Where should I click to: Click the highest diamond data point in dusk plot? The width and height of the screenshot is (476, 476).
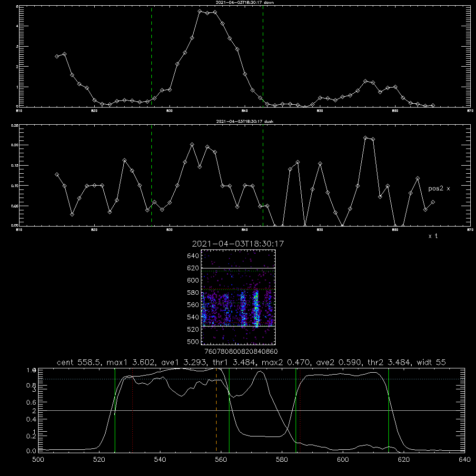click(366, 138)
